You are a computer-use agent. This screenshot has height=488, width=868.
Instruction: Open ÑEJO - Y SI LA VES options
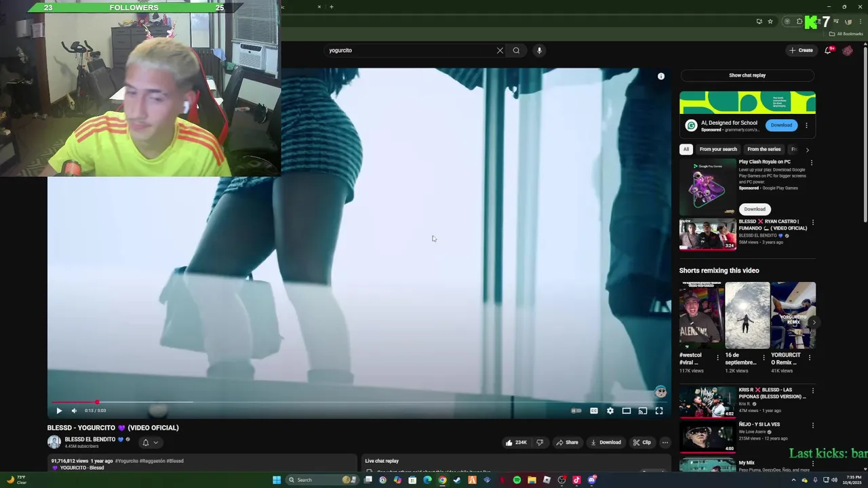(813, 426)
